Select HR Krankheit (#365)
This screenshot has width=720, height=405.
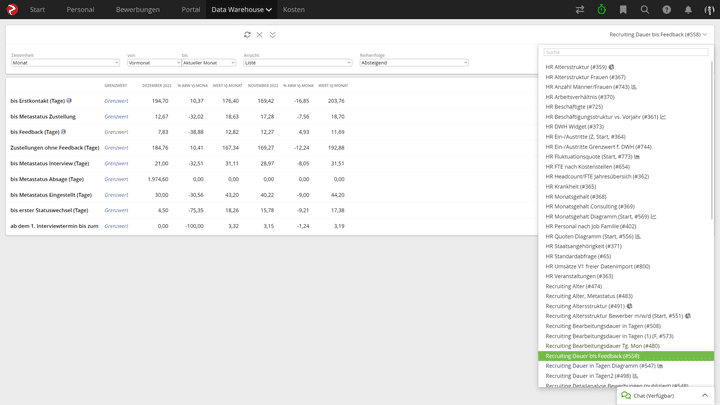571,186
